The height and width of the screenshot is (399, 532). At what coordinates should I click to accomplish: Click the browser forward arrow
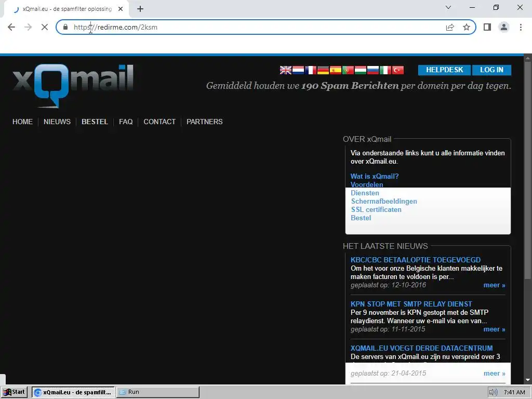point(28,27)
